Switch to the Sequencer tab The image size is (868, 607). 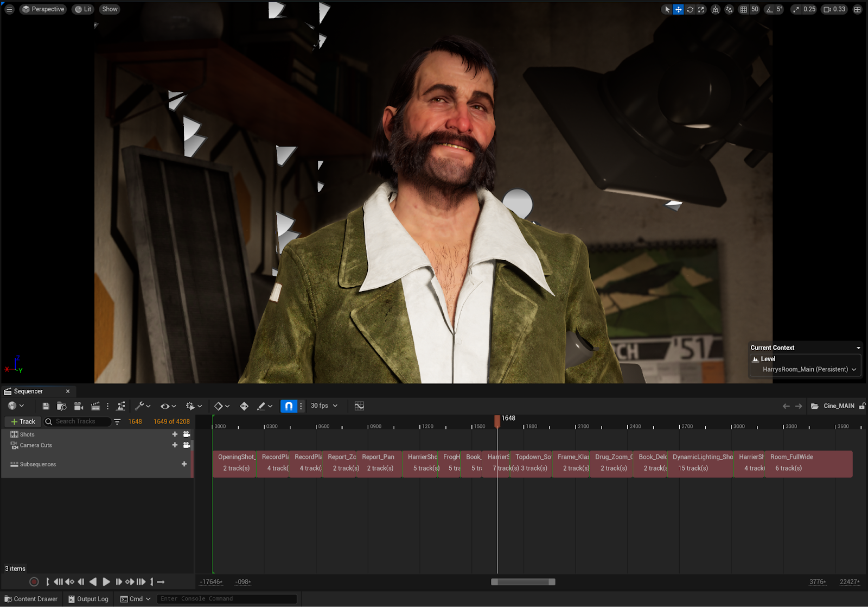click(28, 391)
